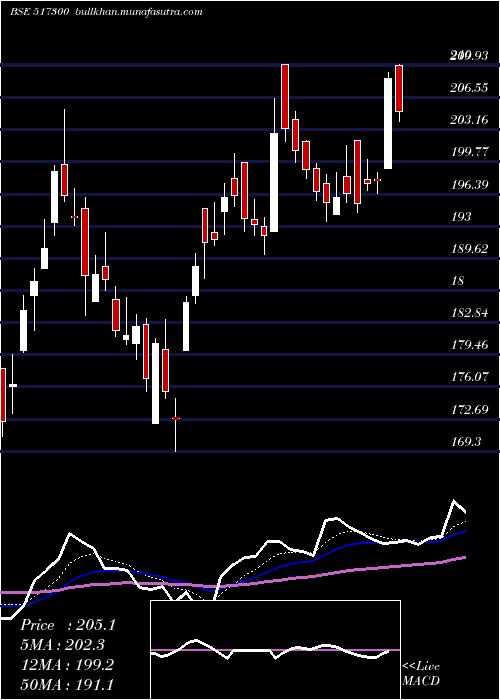The height and width of the screenshot is (700, 500).
Task: Click the '50MA : 191.1' readout
Action: click(67, 684)
